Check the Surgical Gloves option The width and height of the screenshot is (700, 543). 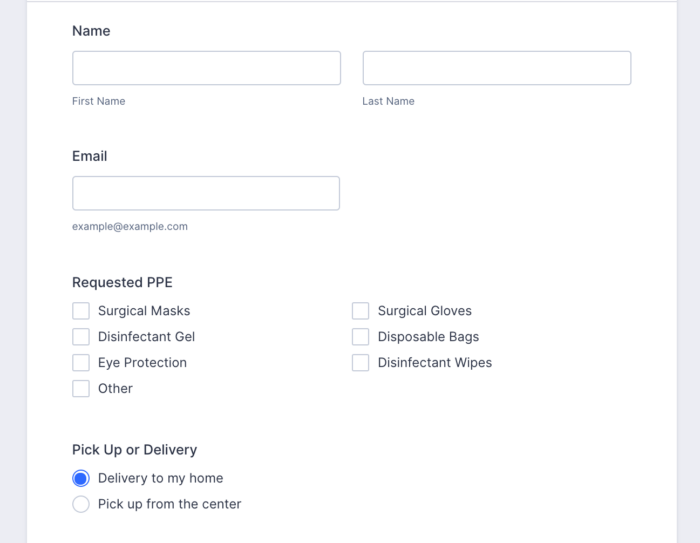(x=361, y=311)
